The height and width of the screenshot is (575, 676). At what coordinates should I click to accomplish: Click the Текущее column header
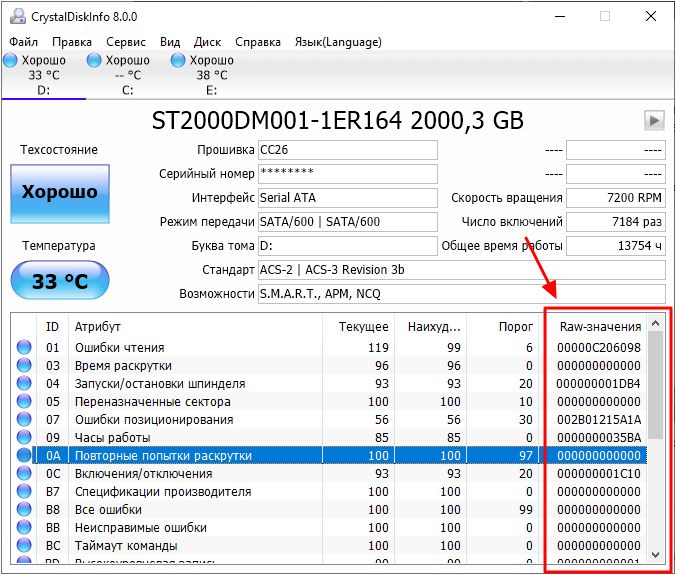[x=359, y=327]
